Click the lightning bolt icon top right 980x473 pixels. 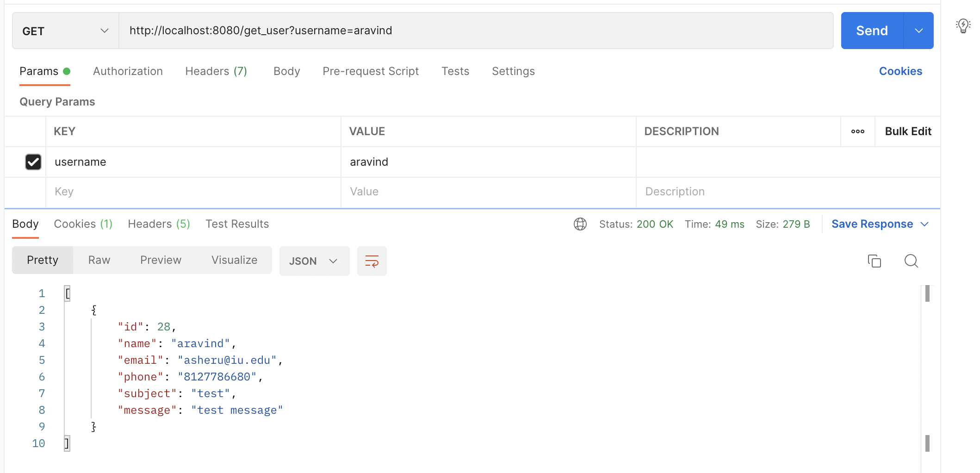[x=963, y=26]
